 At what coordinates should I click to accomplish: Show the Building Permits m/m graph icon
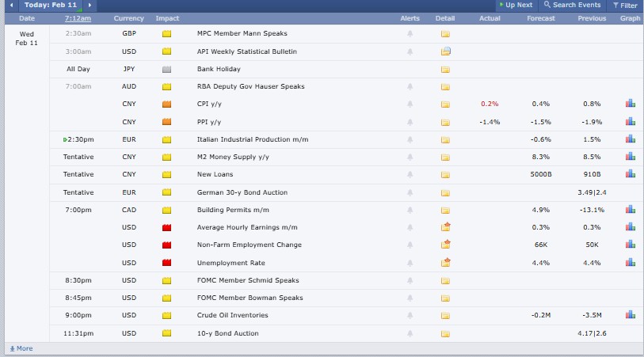[x=631, y=210]
